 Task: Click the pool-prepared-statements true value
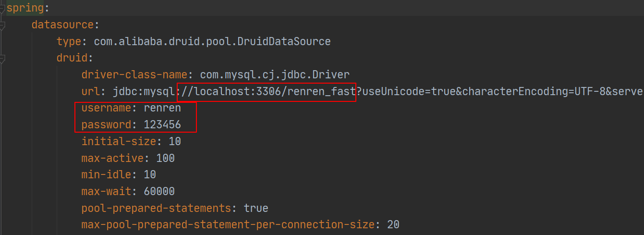pos(256,209)
